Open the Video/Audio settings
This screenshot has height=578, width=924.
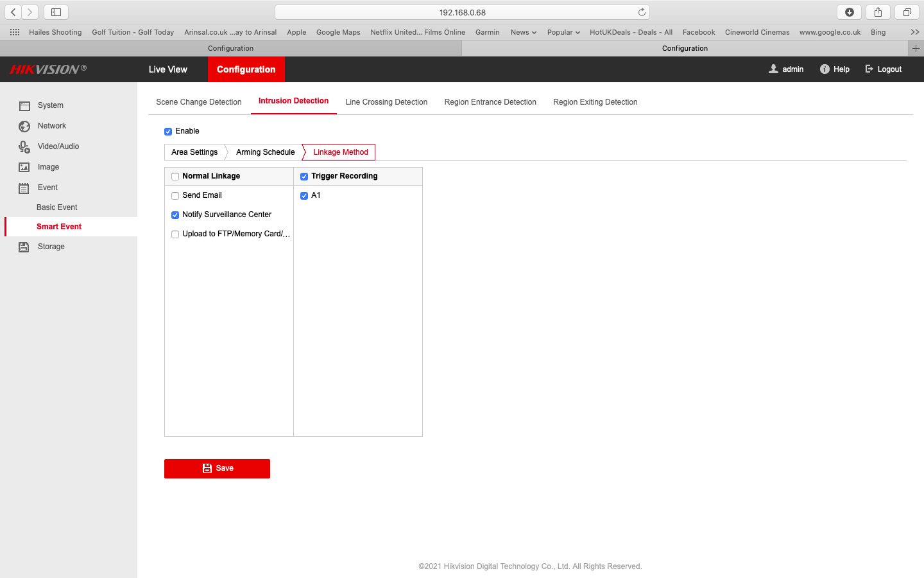point(57,146)
